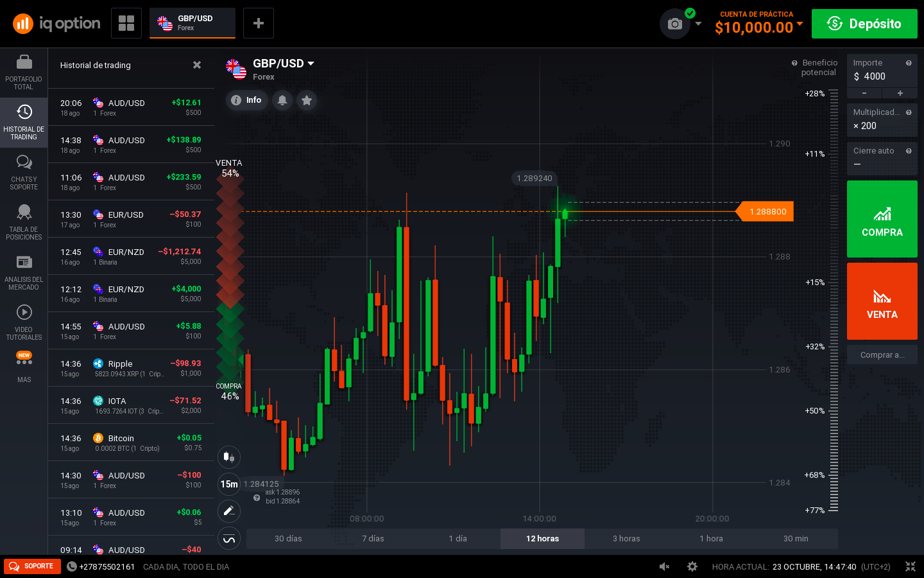Open the MAS more options icon
This screenshot has height=578, width=924.
[24, 367]
